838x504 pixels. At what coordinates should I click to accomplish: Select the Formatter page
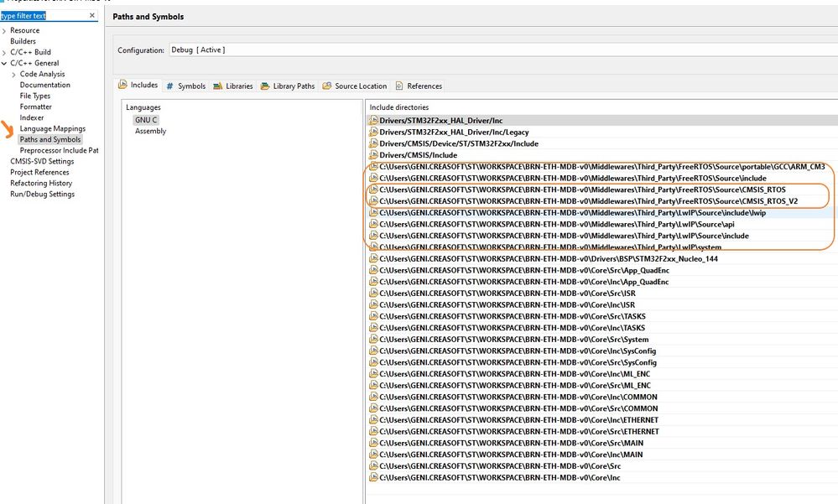point(36,107)
